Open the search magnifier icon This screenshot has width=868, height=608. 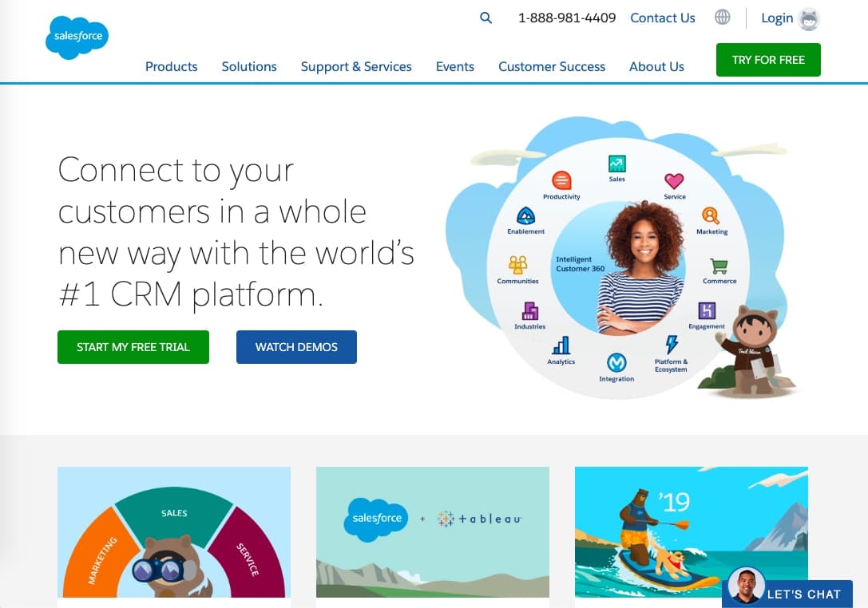[x=486, y=18]
